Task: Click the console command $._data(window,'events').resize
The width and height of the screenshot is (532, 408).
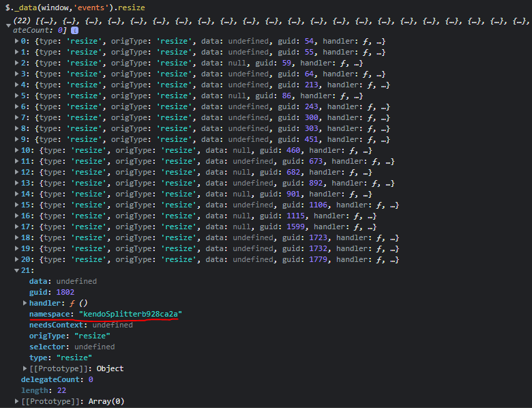Action: coord(75,8)
